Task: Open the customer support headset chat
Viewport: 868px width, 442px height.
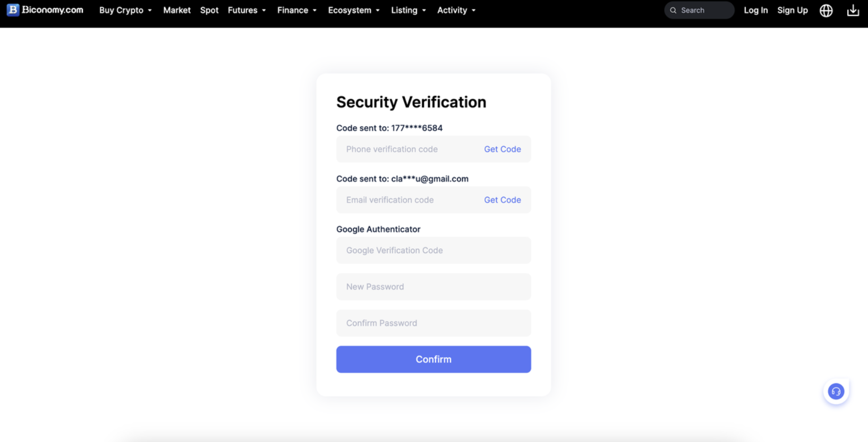Action: 836,392
